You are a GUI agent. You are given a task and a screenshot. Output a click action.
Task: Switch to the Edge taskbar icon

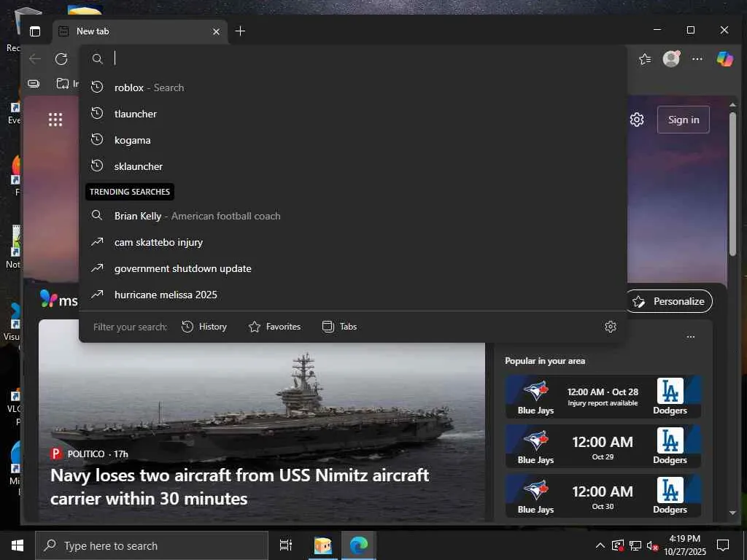point(359,545)
